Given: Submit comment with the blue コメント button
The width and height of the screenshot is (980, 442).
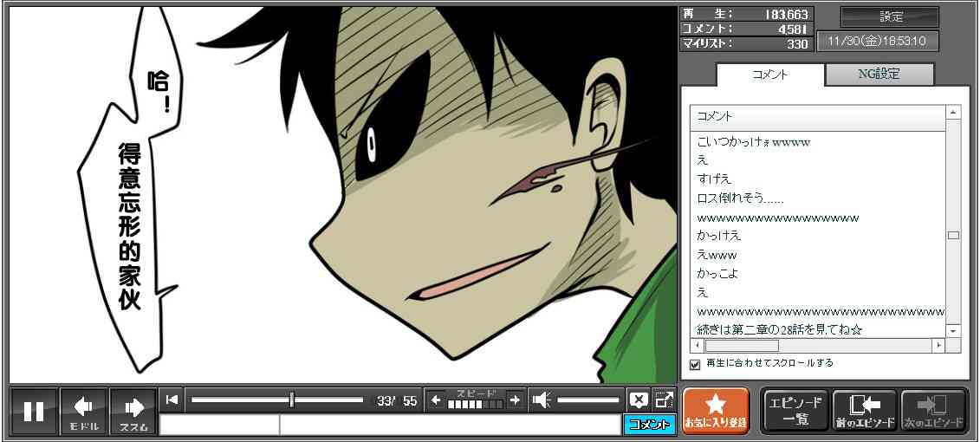Looking at the screenshot, I should [x=649, y=425].
